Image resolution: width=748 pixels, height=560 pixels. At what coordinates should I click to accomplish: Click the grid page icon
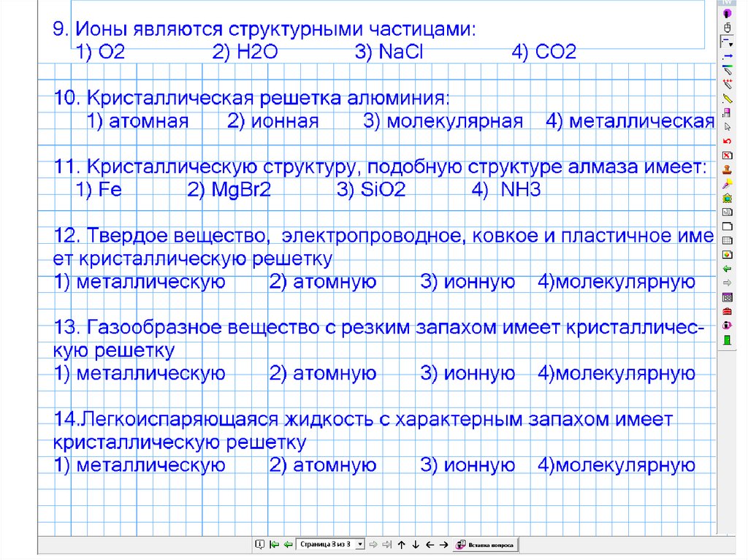[727, 240]
